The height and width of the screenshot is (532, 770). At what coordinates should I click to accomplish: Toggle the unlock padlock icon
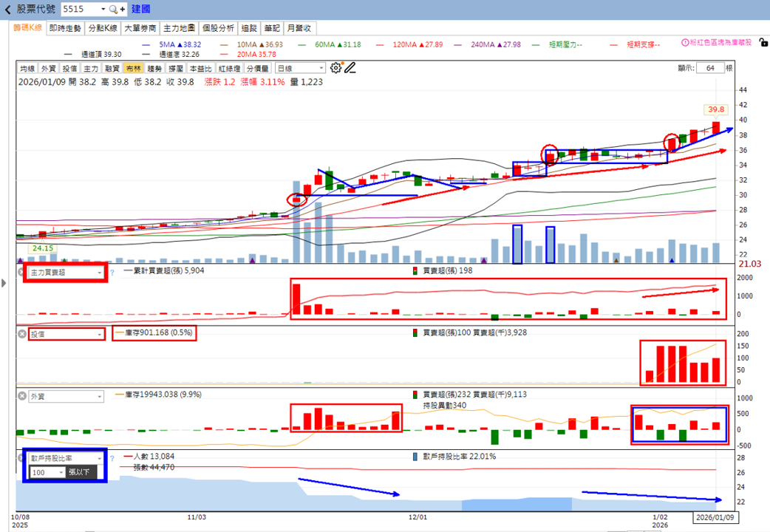763,42
